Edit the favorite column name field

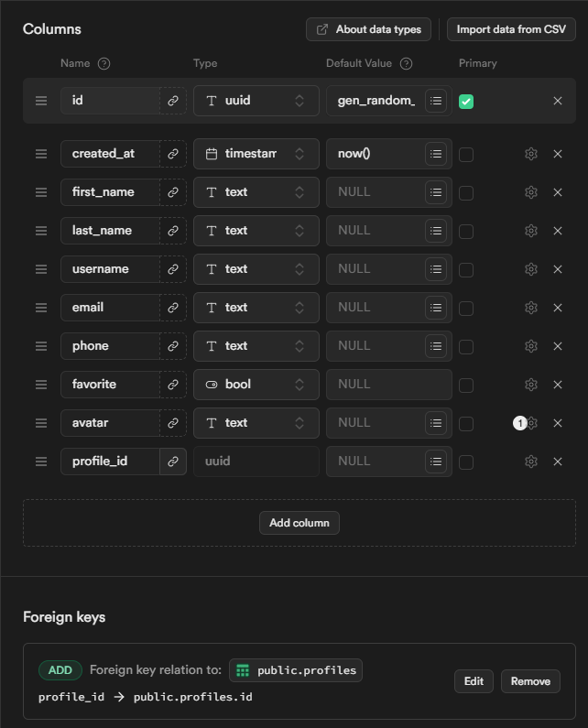click(x=111, y=385)
